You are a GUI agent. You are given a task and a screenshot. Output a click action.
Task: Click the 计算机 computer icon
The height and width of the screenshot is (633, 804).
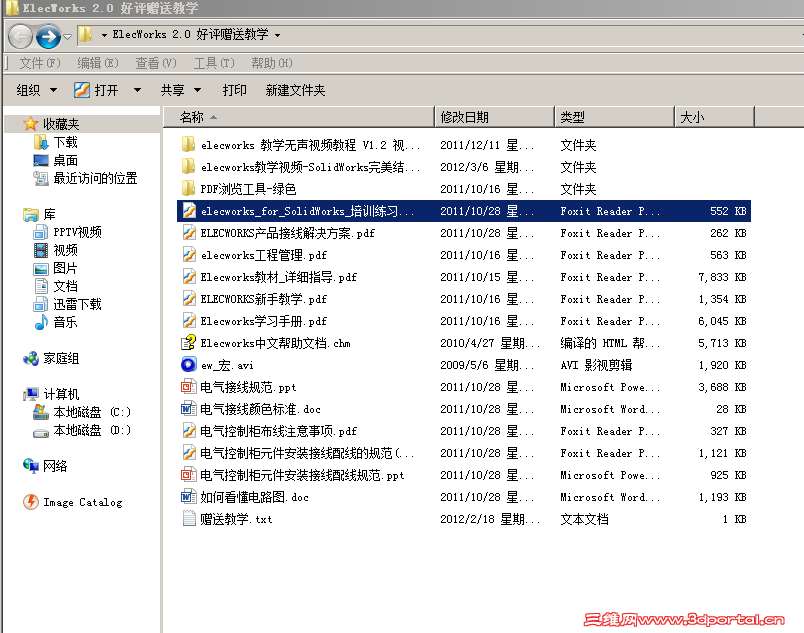(31, 394)
